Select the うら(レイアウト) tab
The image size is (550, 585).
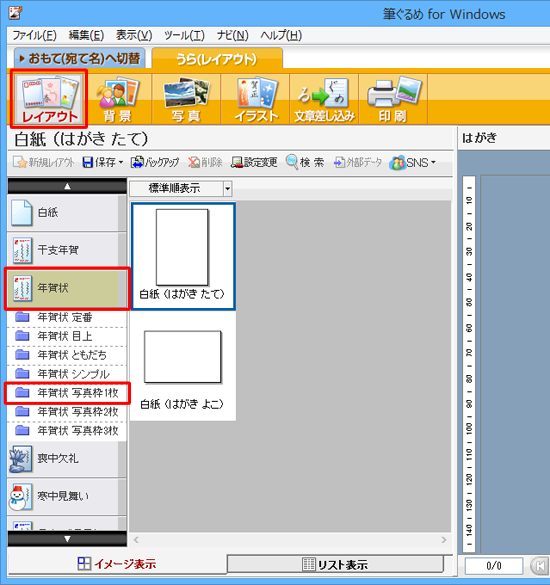217,59
